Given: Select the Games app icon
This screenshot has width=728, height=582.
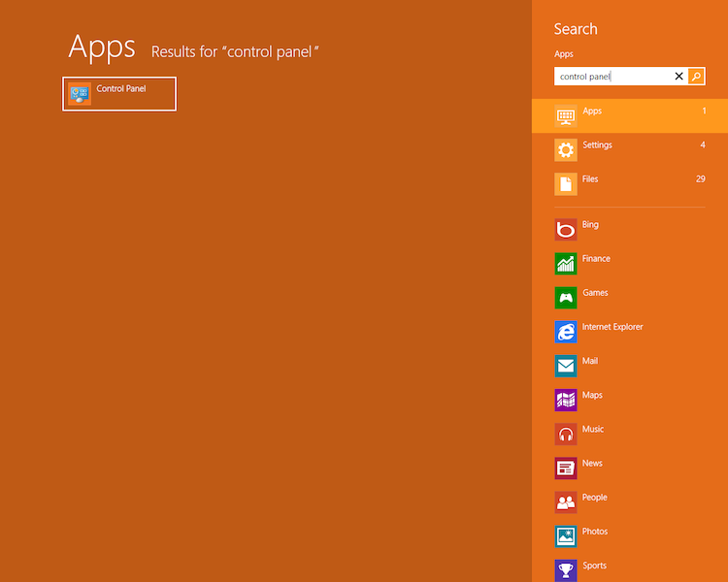Looking at the screenshot, I should coord(566,298).
